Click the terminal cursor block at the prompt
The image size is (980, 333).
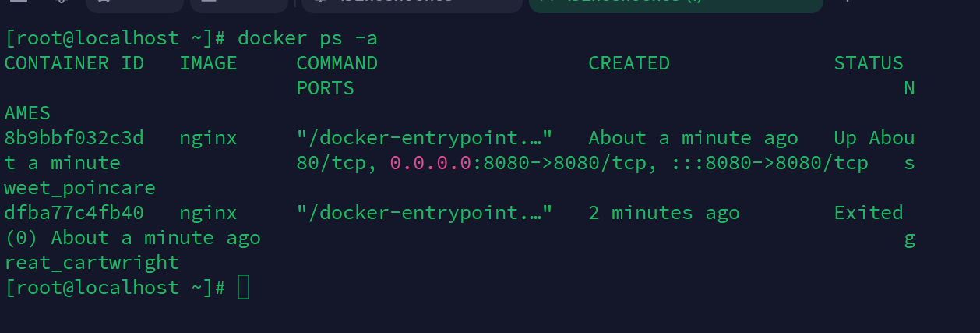pyautogui.click(x=243, y=288)
